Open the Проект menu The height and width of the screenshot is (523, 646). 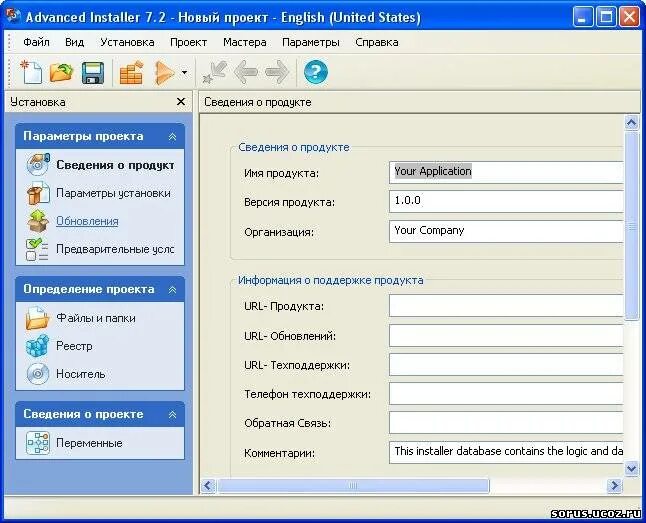(x=188, y=42)
